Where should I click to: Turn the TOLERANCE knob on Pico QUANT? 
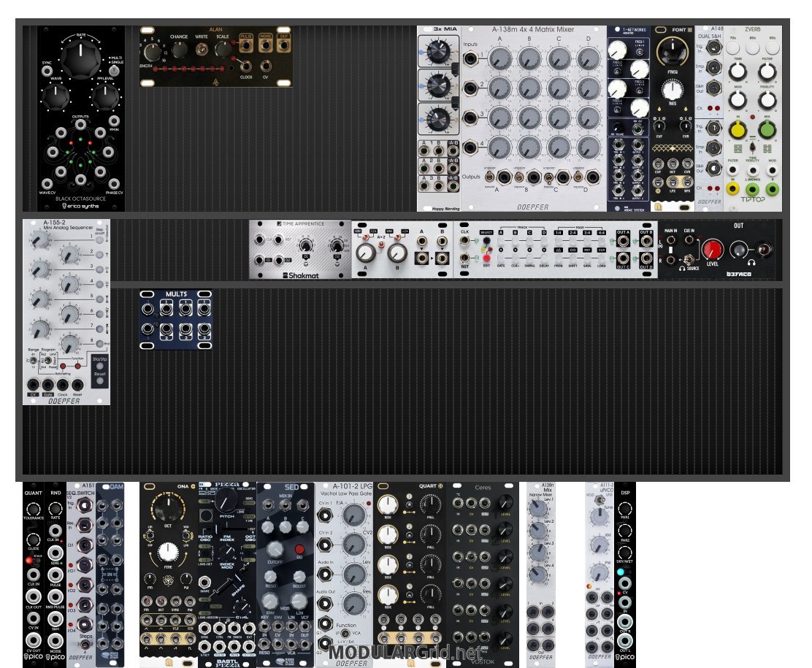point(33,508)
